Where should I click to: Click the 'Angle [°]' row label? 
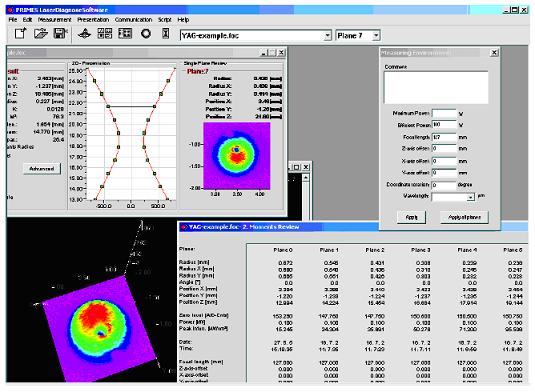click(x=189, y=282)
